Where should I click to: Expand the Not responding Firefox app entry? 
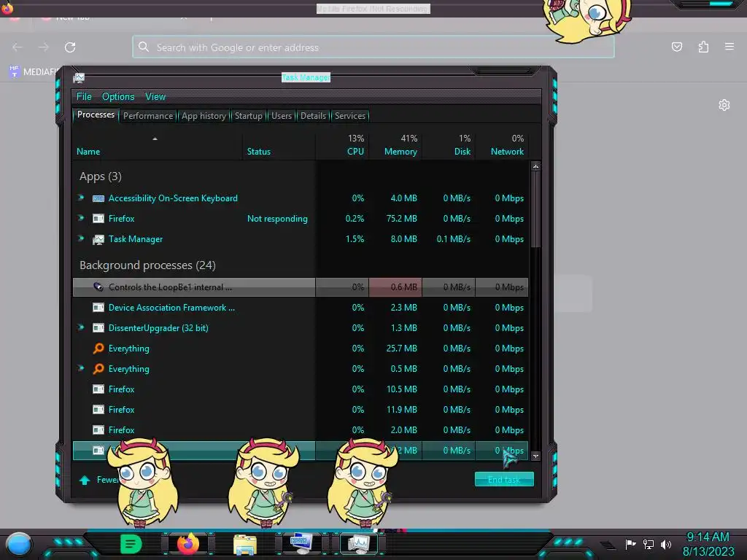(x=81, y=218)
